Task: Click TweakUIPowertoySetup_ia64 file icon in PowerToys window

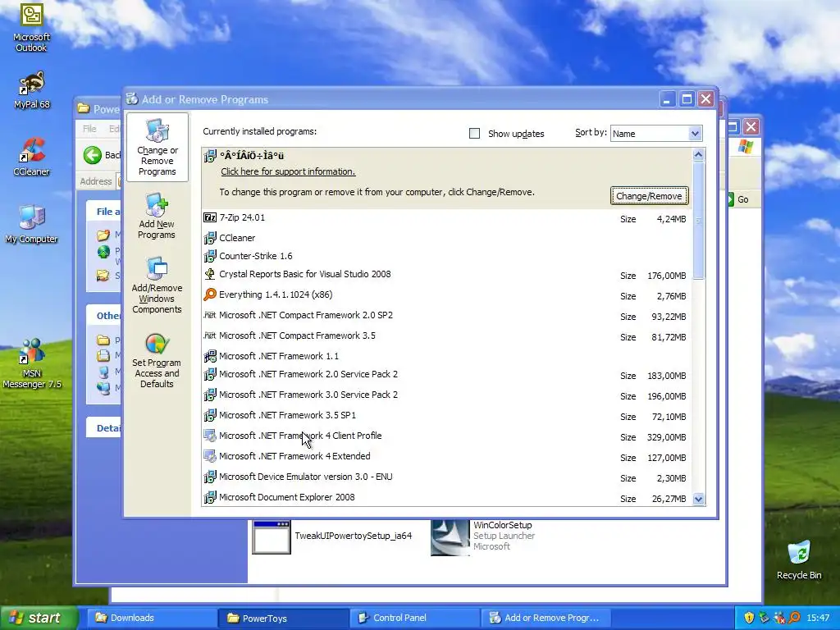Action: (x=271, y=537)
